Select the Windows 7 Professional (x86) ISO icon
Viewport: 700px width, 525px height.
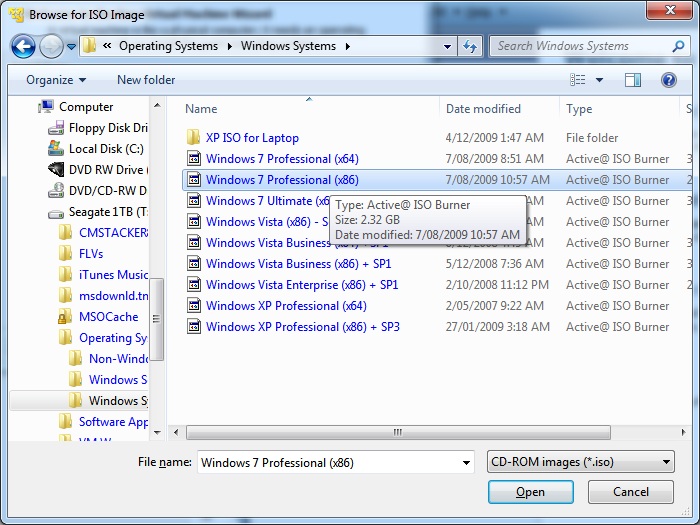(194, 179)
